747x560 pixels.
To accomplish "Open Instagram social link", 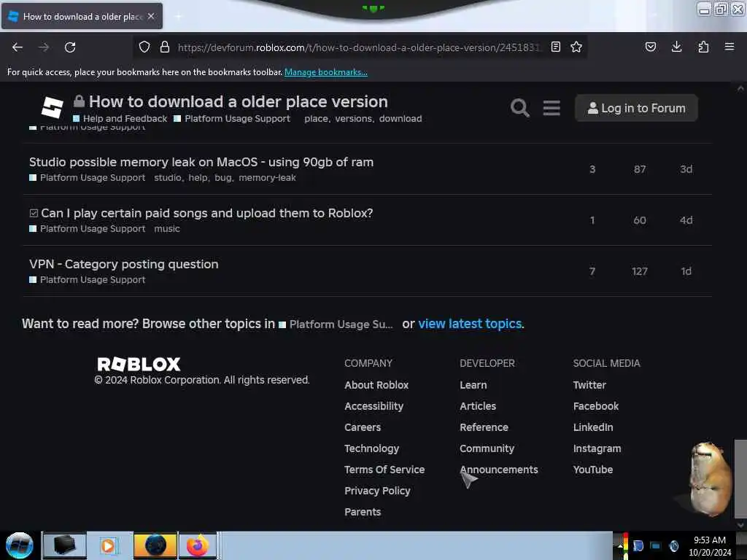I will [597, 448].
